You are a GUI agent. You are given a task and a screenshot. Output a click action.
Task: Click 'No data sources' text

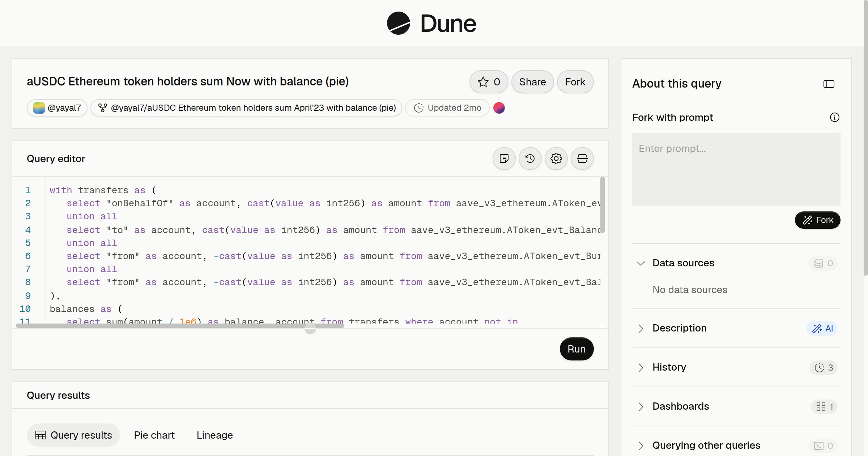pos(690,290)
